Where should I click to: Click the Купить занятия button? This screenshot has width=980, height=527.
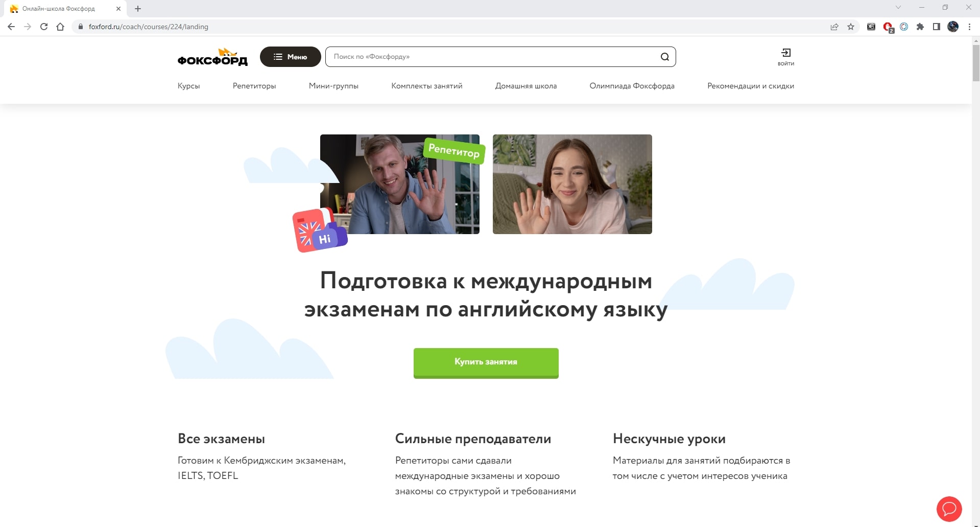(486, 362)
